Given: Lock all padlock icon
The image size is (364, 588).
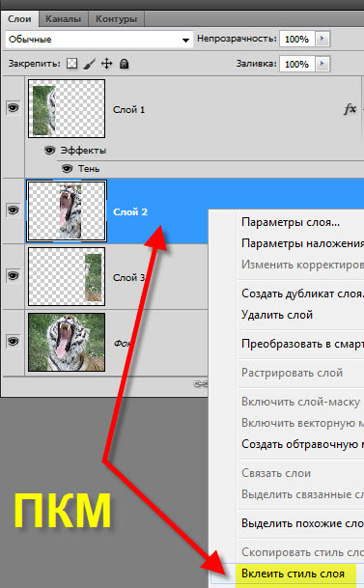Looking at the screenshot, I should click(125, 64).
